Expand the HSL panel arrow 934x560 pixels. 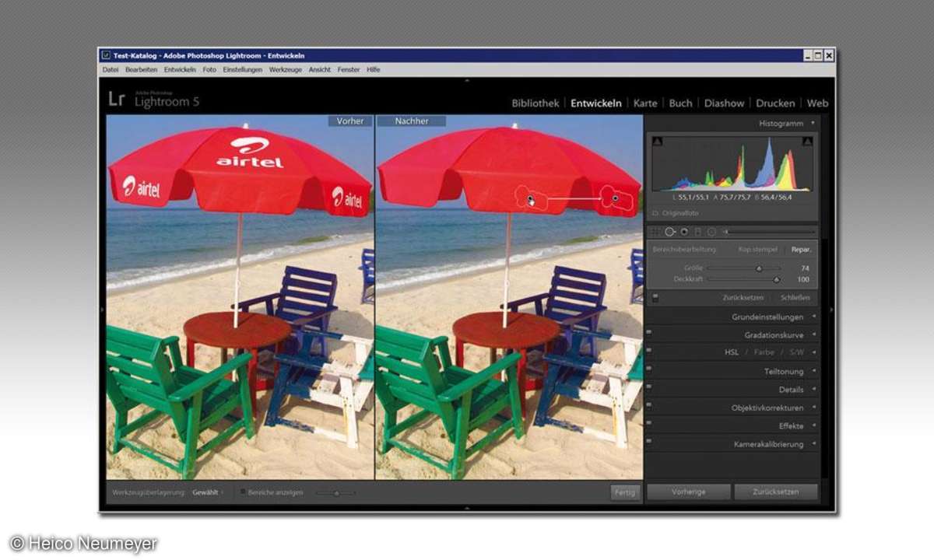click(x=814, y=352)
